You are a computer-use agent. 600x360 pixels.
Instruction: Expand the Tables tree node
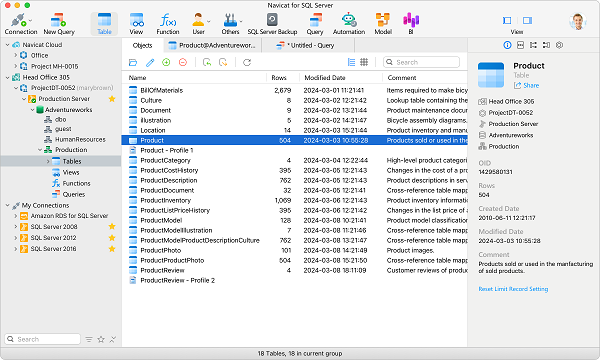coord(48,161)
